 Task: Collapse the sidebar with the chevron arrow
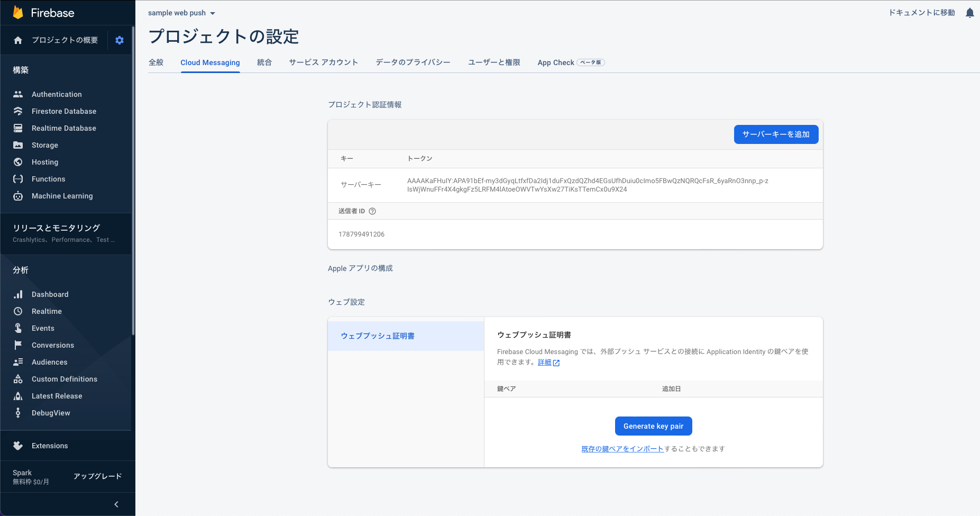(x=116, y=504)
